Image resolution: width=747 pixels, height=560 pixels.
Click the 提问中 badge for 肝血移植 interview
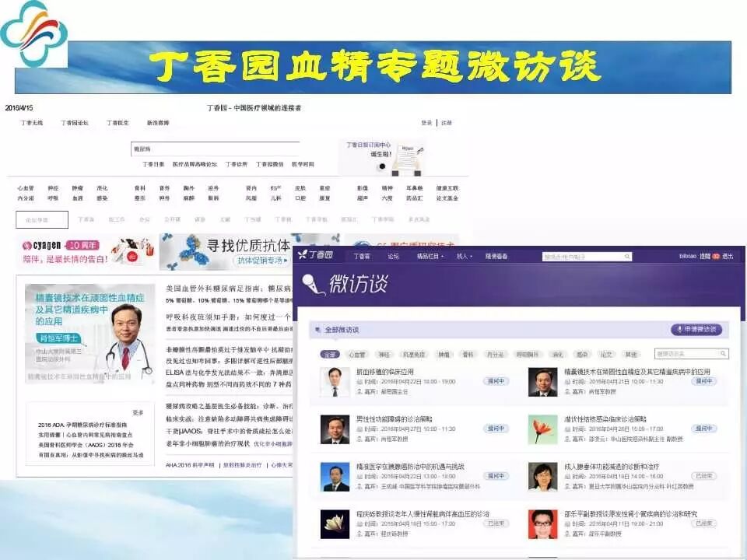click(x=496, y=381)
